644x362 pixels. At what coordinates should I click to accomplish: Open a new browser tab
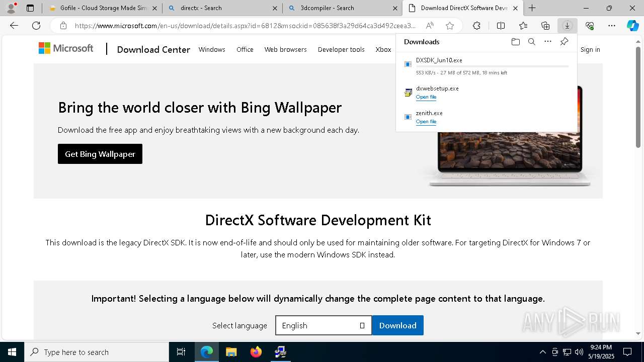click(532, 8)
